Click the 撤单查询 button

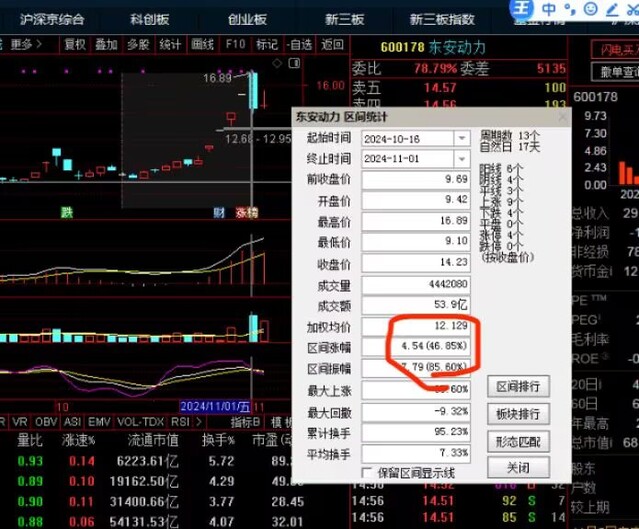[616, 72]
